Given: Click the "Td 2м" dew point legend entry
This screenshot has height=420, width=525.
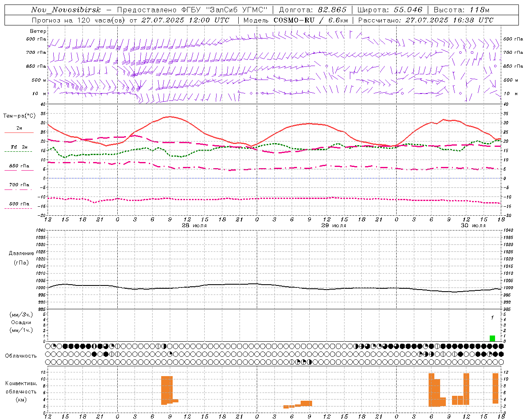Looking at the screenshot, I should coord(19,147).
